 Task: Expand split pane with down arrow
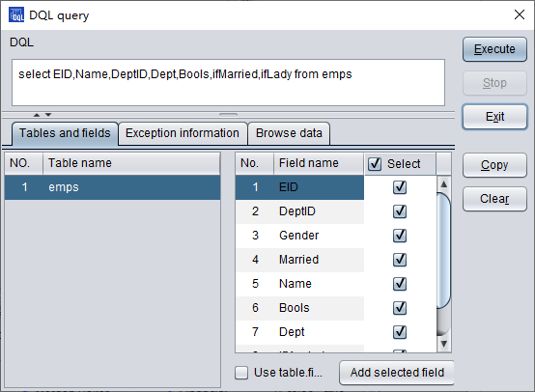click(48, 115)
